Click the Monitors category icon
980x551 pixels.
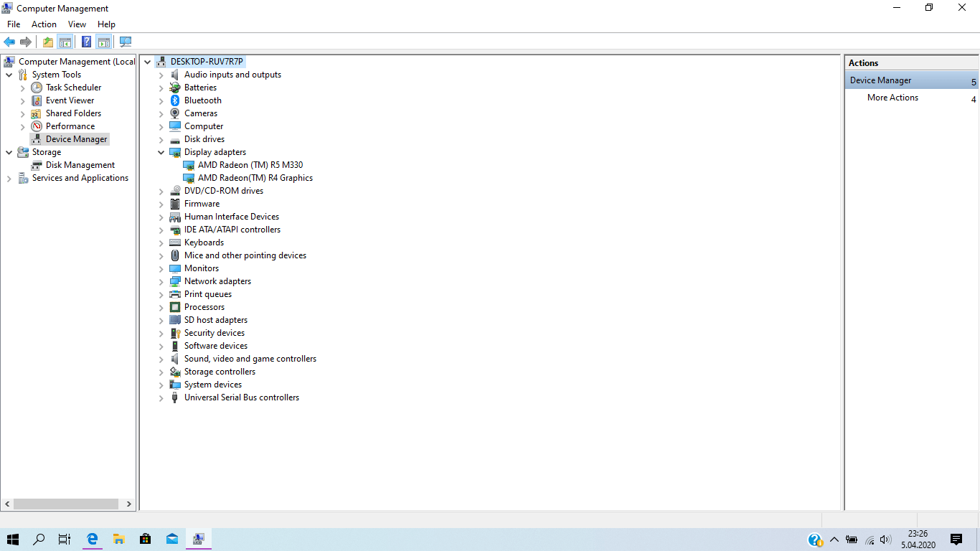pyautogui.click(x=175, y=268)
